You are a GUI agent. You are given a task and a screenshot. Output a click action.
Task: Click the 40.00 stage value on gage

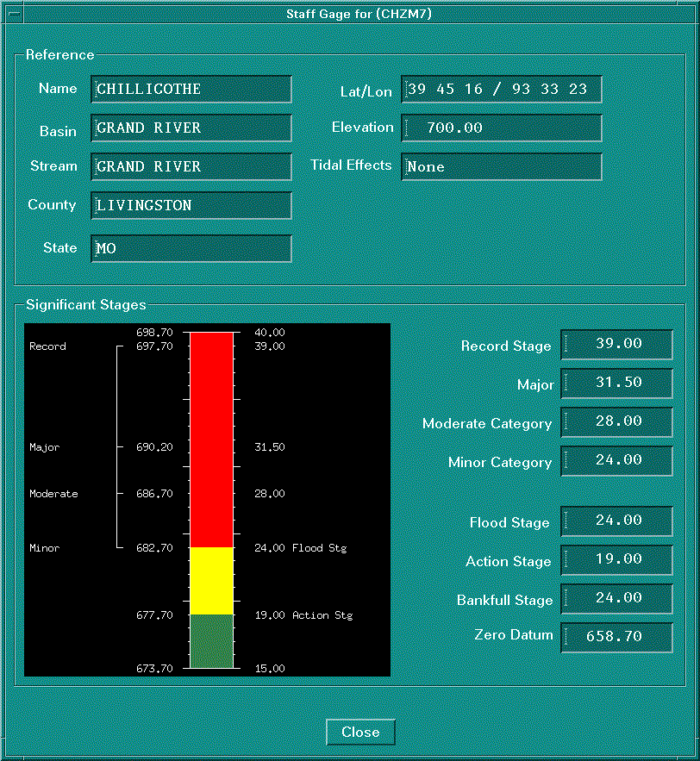point(270,333)
